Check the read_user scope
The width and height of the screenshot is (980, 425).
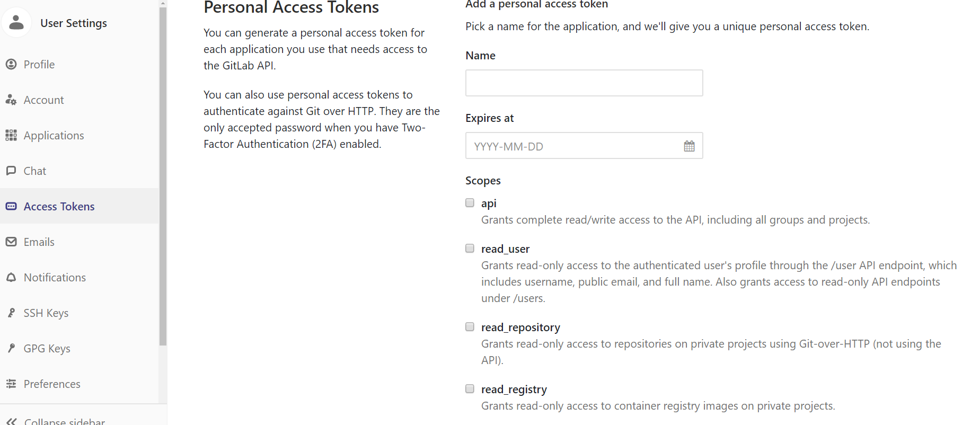(470, 248)
